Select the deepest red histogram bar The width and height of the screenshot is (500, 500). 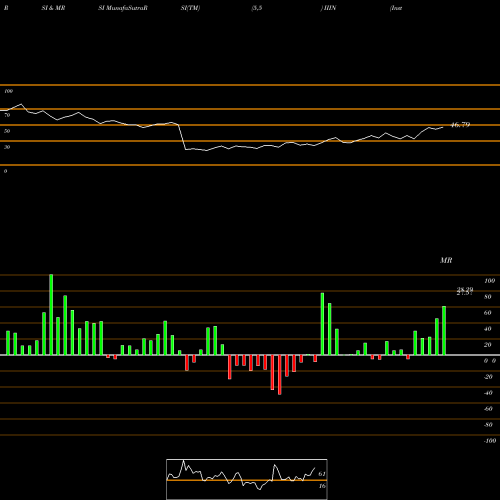279,375
